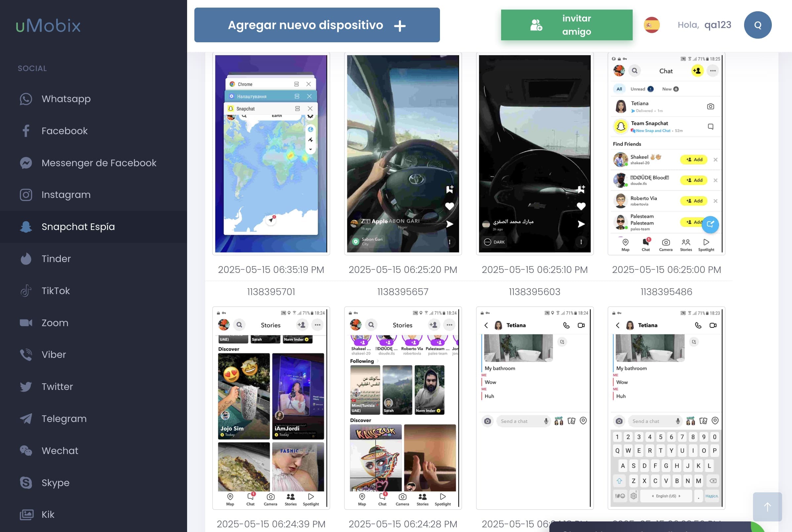The width and height of the screenshot is (792, 532).
Task: Click the Instagram camera icon
Action: [x=26, y=195]
